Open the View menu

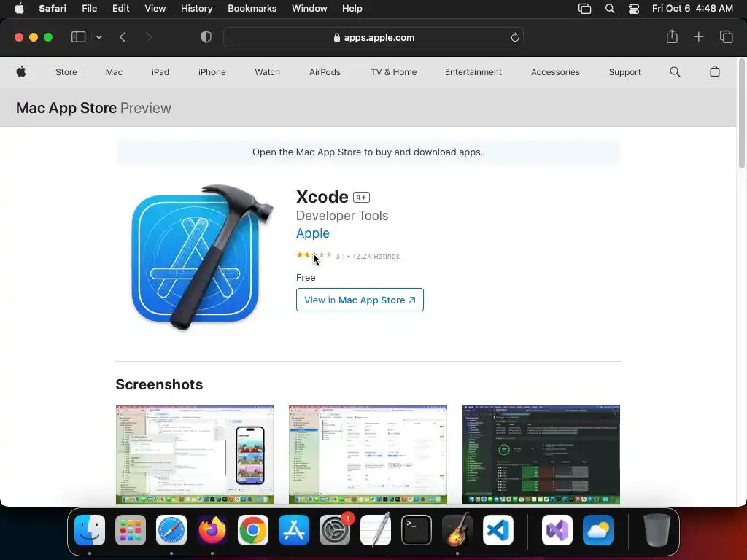pyautogui.click(x=155, y=9)
